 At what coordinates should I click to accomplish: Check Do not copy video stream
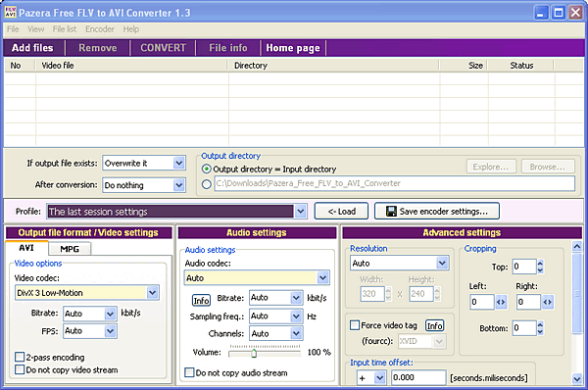(x=20, y=369)
